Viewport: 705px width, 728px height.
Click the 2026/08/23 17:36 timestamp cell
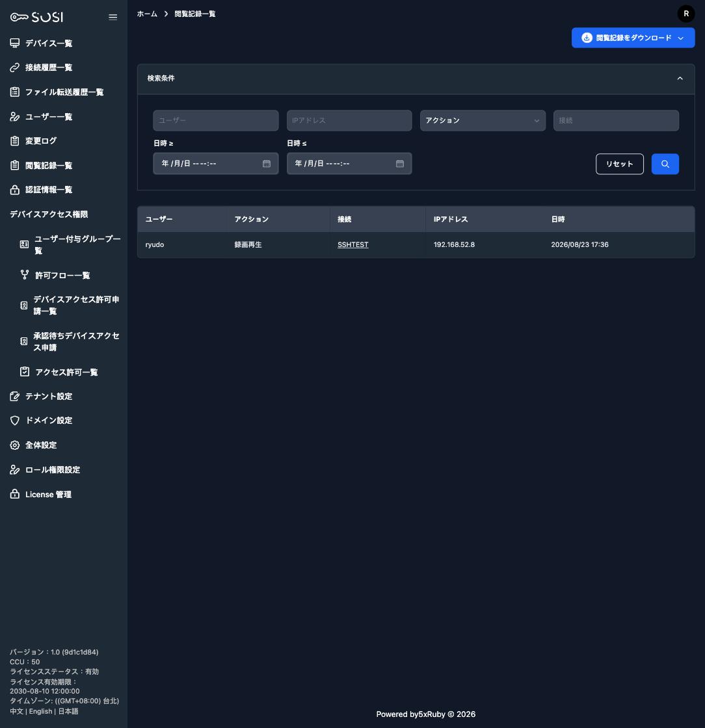579,244
